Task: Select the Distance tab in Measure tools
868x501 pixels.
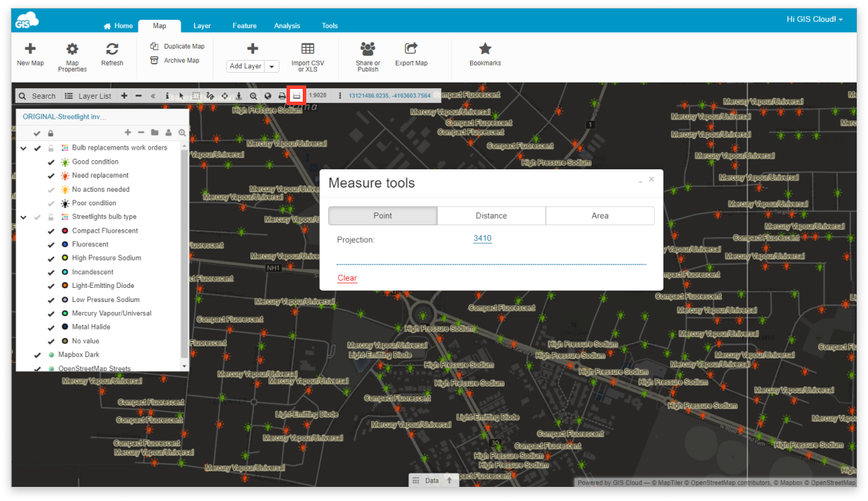Action: 491,215
